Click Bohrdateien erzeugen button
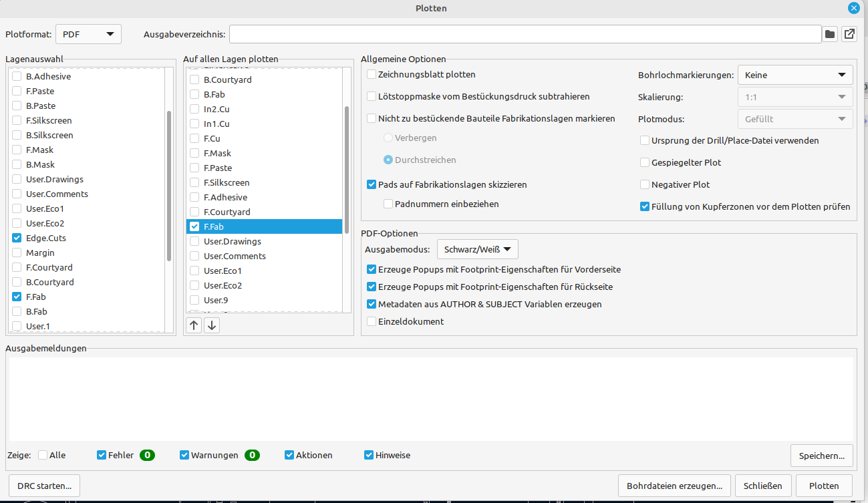The height and width of the screenshot is (503, 868). (674, 486)
